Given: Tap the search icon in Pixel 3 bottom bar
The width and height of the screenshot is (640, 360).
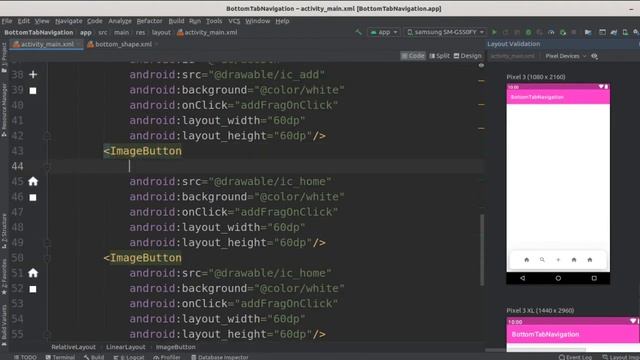Looking at the screenshot, I should click(542, 260).
